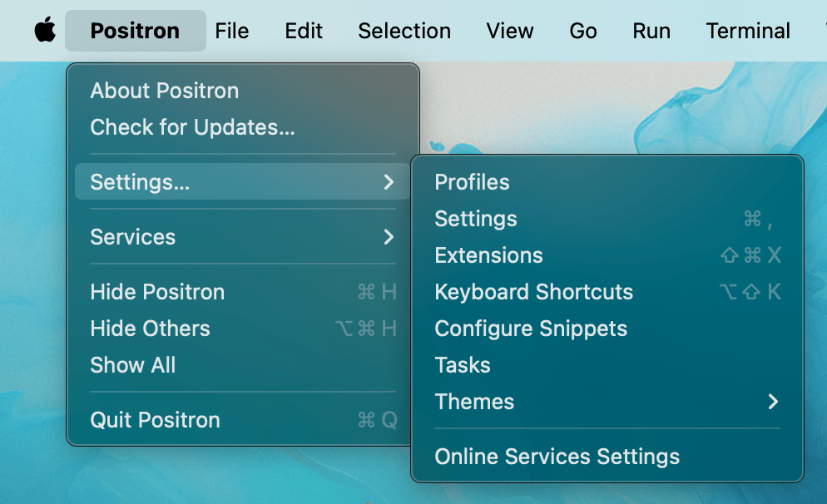827x504 pixels.
Task: Choose Check for Updates
Action: coord(192,127)
